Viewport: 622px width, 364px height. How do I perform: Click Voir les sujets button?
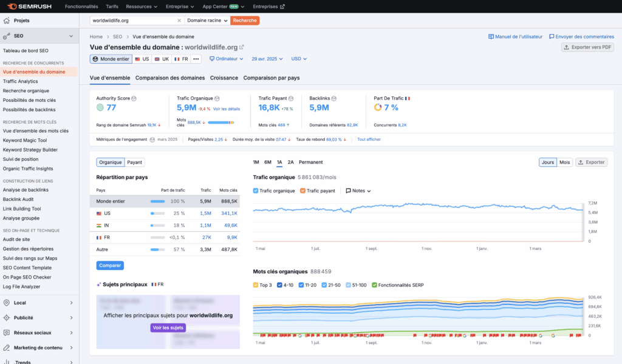pyautogui.click(x=168, y=328)
